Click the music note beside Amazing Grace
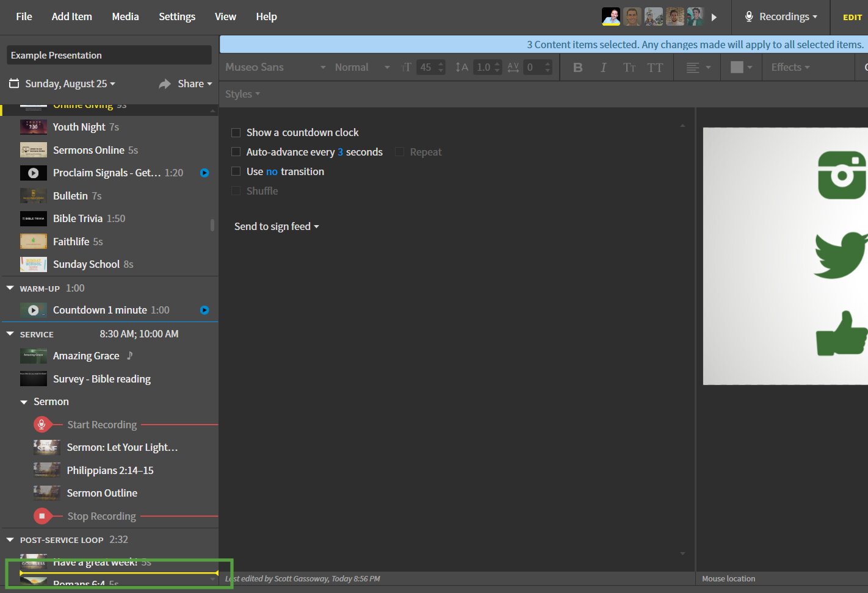 (129, 355)
